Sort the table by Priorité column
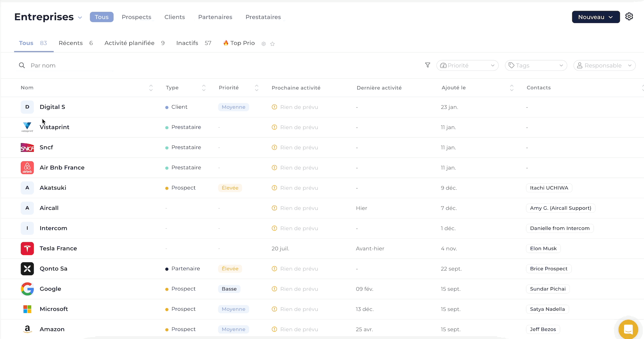 coord(257,88)
